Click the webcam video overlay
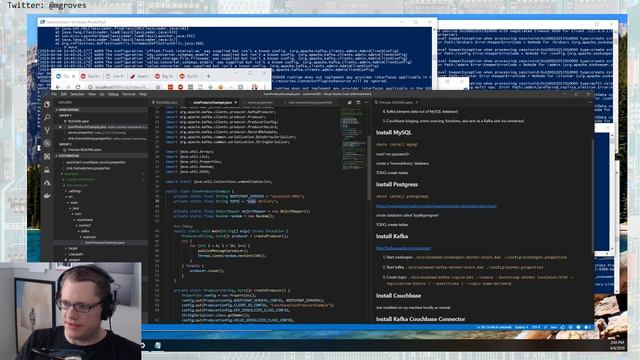This screenshot has height=360, width=640. click(71, 311)
